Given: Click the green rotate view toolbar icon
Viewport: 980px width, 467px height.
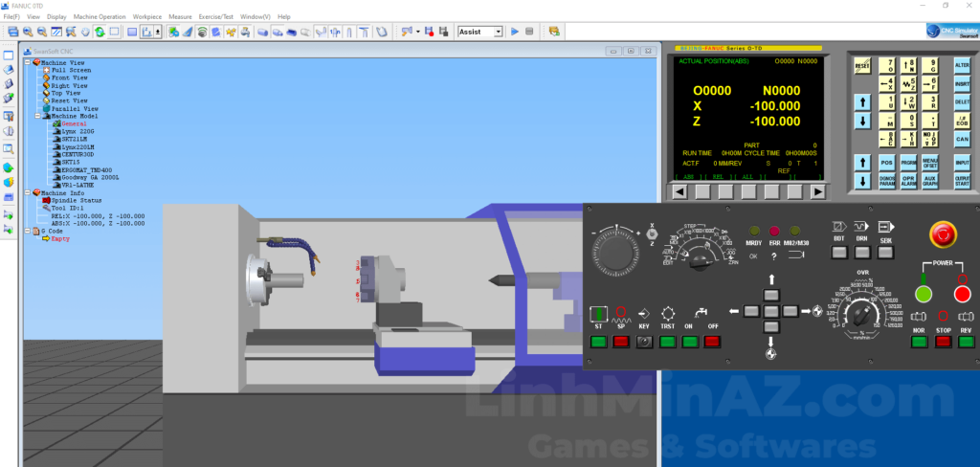Looking at the screenshot, I should click(x=100, y=32).
